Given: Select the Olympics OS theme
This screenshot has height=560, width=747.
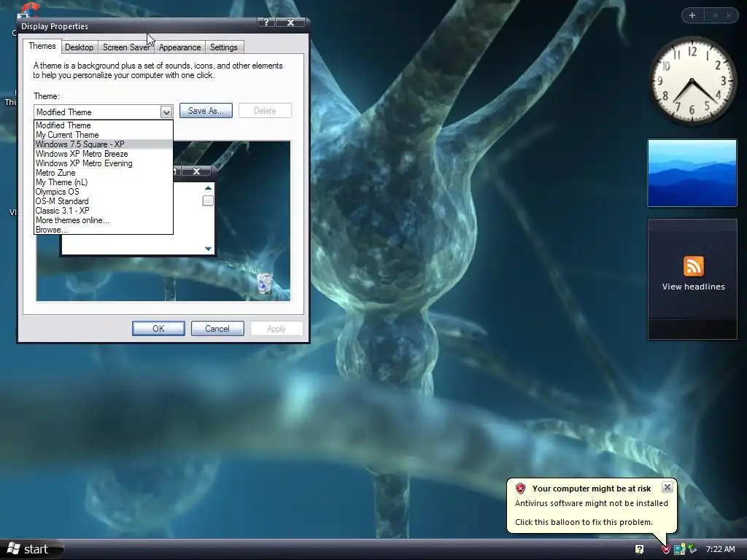Looking at the screenshot, I should (x=104, y=192).
